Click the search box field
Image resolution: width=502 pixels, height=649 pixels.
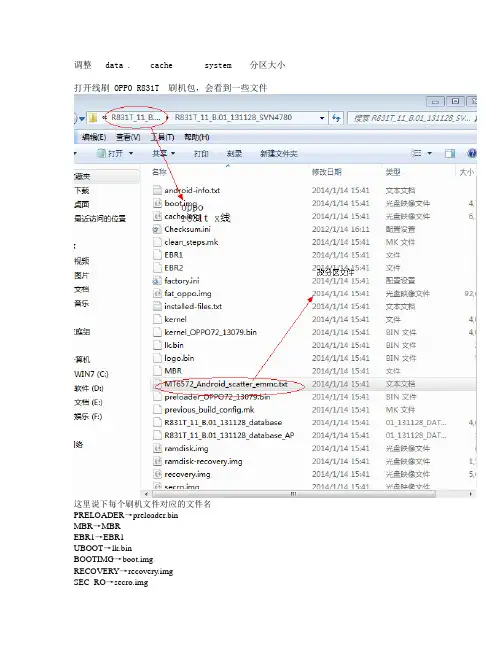412,118
